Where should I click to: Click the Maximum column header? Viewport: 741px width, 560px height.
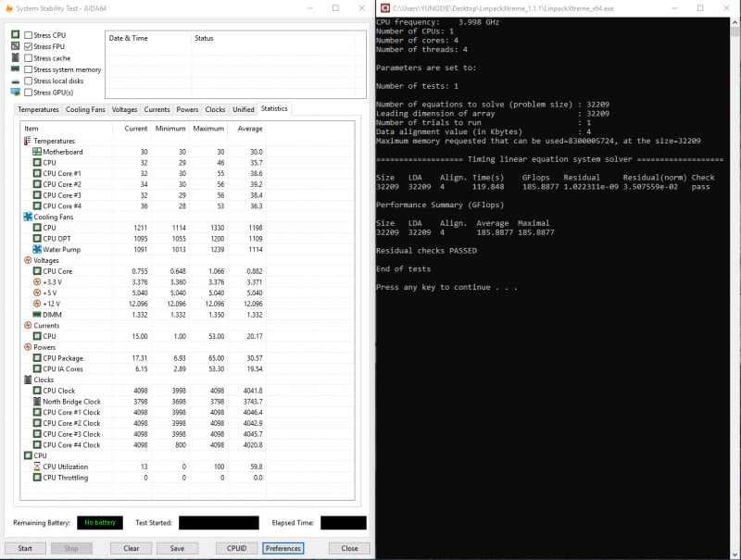coord(208,129)
